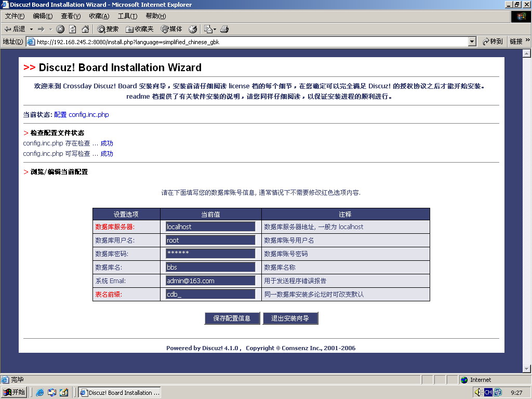
Task: Click the system Email field with admin@163.com
Action: pos(210,281)
